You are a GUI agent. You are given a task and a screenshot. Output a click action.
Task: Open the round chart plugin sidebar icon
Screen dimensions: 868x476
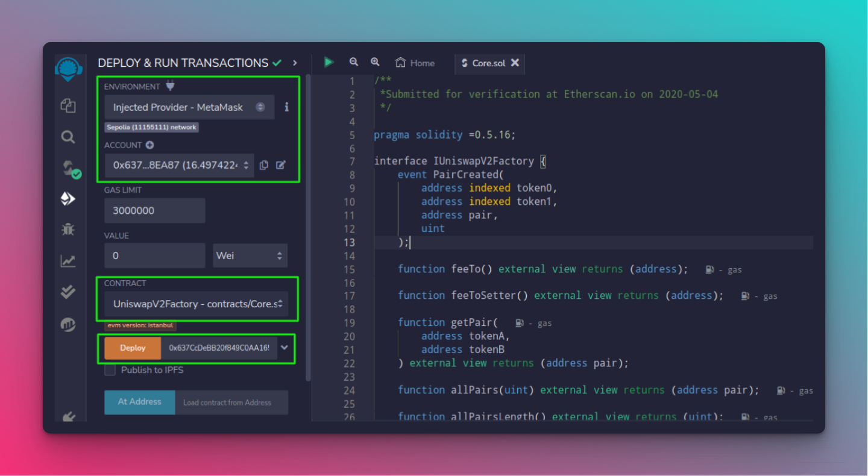[68, 325]
